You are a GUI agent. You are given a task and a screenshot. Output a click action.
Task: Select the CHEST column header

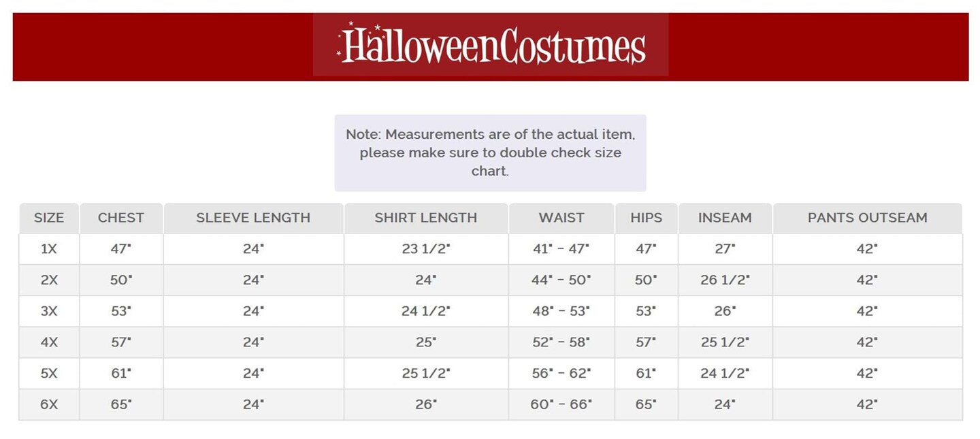[121, 218]
